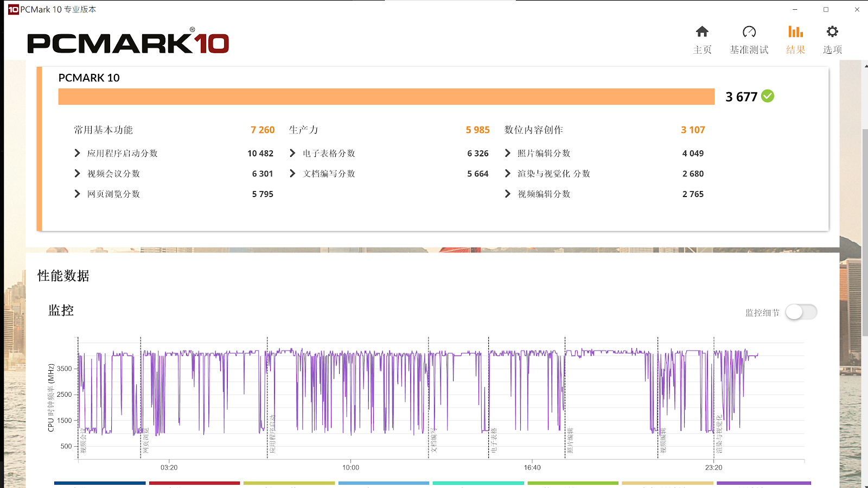Click the 数位内容创作 score 3 107
The height and width of the screenshot is (488, 868).
click(693, 130)
